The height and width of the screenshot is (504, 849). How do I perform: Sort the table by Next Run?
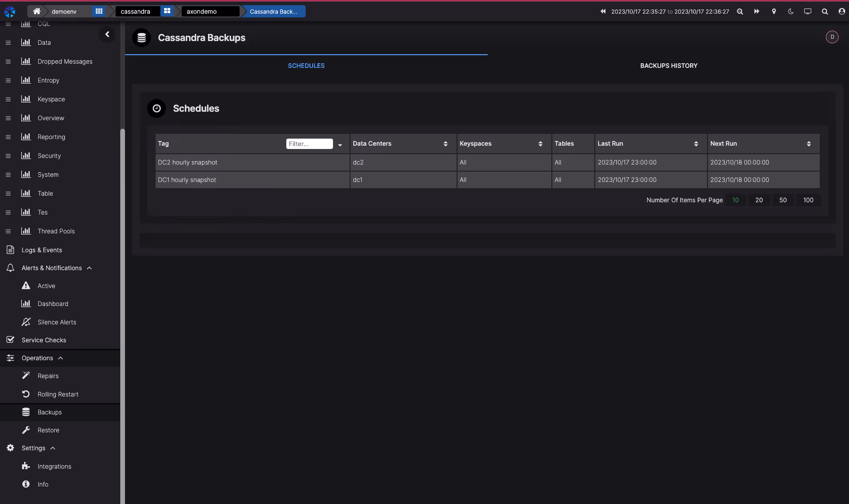coord(808,144)
